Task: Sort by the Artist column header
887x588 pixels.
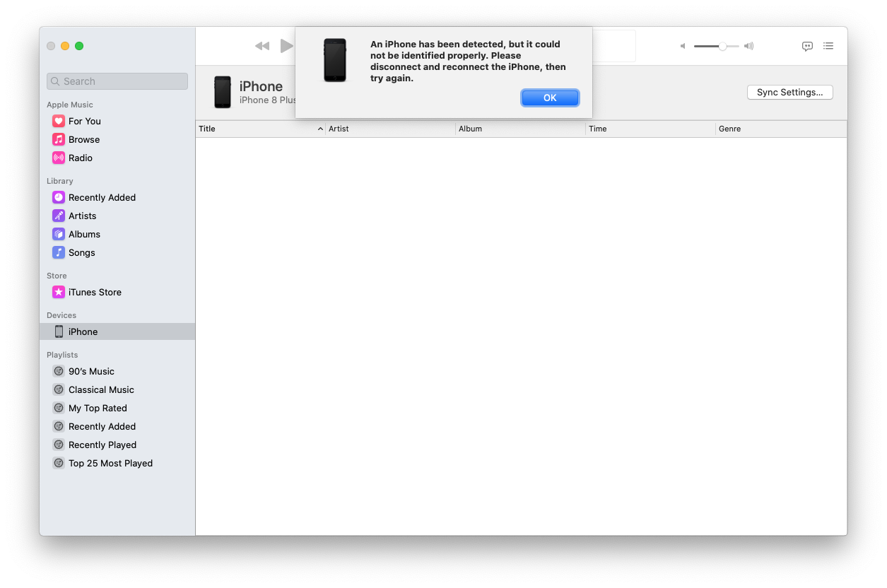Action: pos(390,129)
